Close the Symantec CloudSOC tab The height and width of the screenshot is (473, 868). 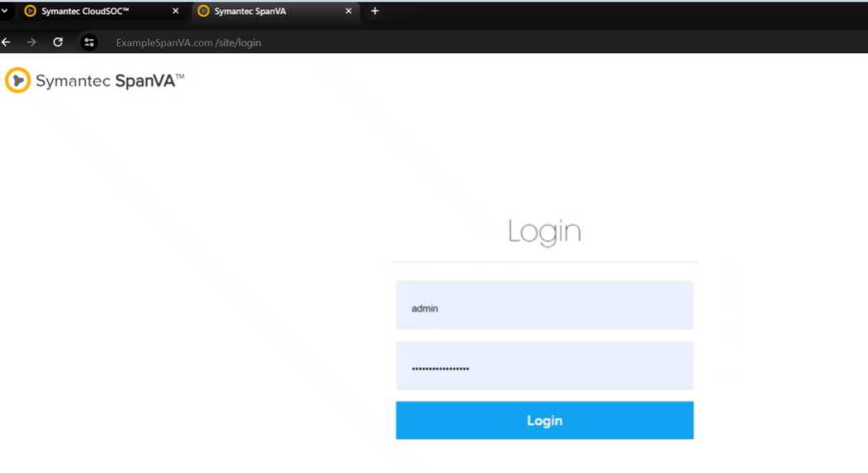click(175, 11)
